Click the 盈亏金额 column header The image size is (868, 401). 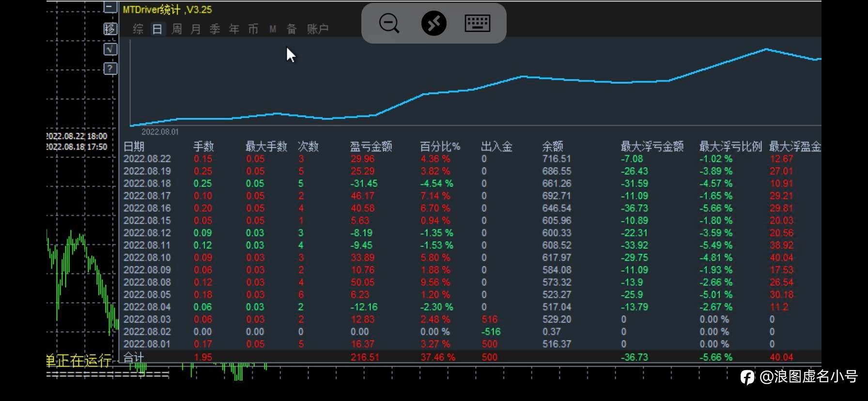tap(371, 146)
